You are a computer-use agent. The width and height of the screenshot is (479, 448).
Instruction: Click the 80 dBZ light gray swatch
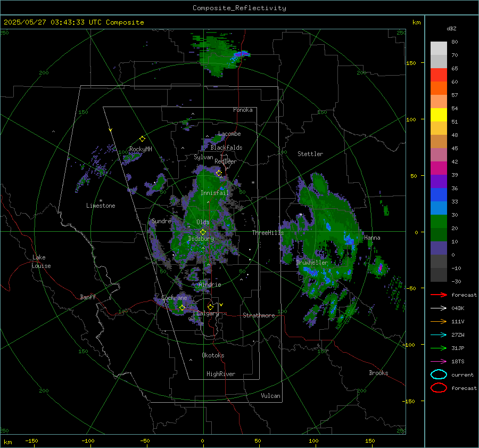tap(439, 48)
